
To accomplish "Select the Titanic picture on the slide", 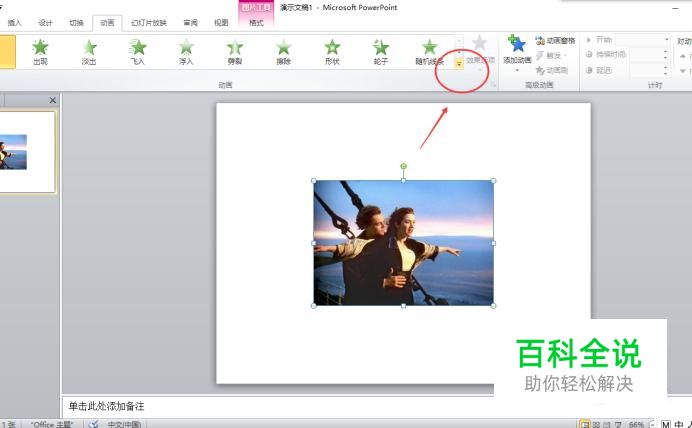I will [x=403, y=243].
